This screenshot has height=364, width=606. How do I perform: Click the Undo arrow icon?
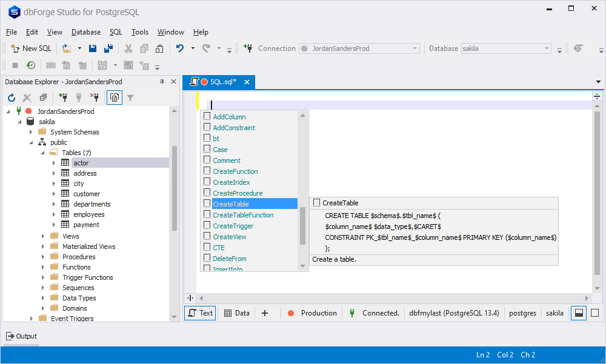click(x=179, y=48)
